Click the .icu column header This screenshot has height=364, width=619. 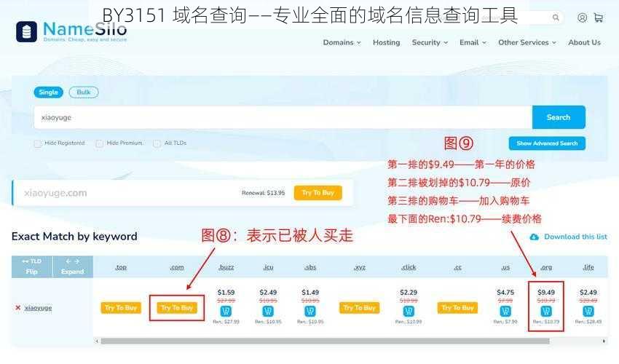point(268,267)
